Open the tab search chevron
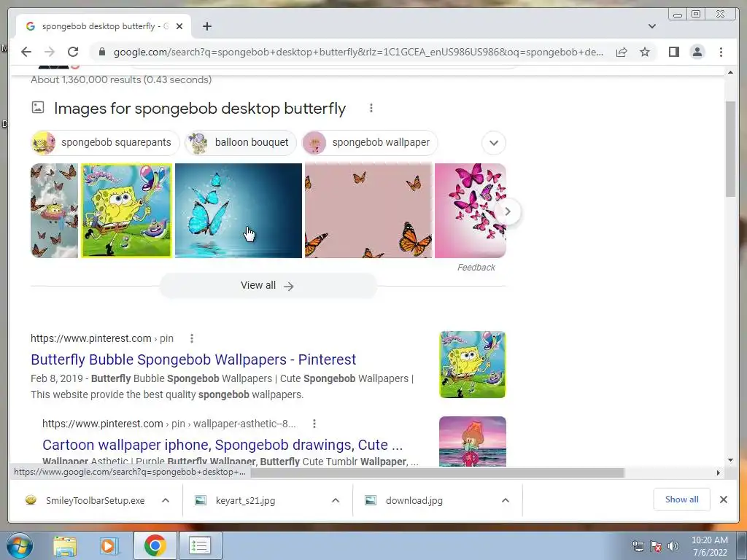This screenshot has width=747, height=560. tap(651, 26)
